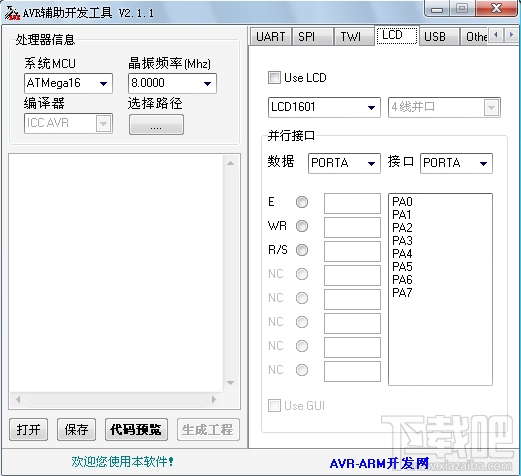
Task: Select the last NC radio button above Use GUI
Action: [x=302, y=370]
